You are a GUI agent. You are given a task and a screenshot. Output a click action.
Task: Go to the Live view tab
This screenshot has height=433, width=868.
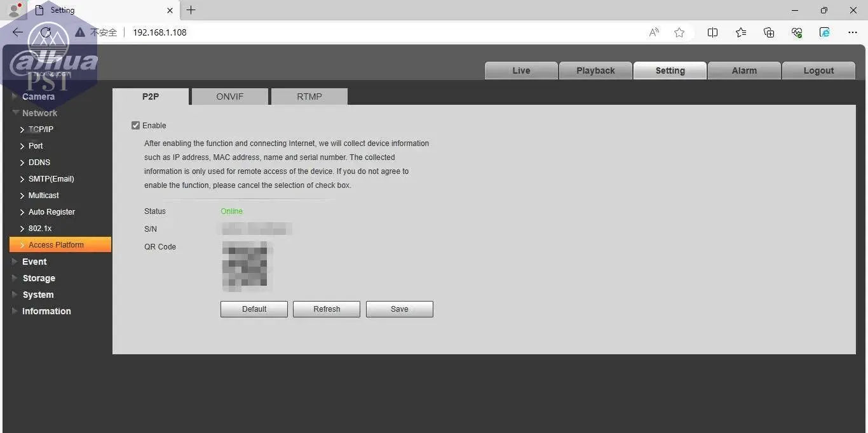click(x=521, y=70)
